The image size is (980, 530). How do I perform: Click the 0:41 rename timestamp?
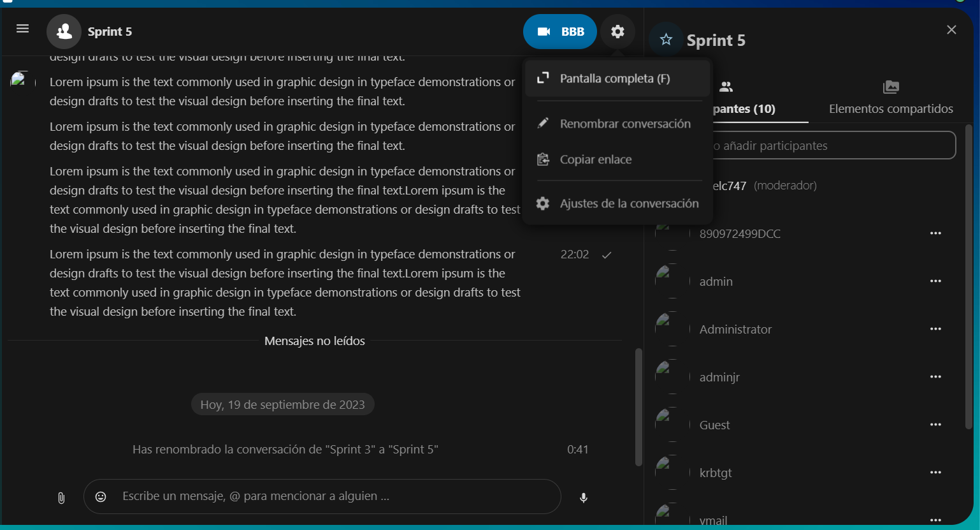coord(578,450)
